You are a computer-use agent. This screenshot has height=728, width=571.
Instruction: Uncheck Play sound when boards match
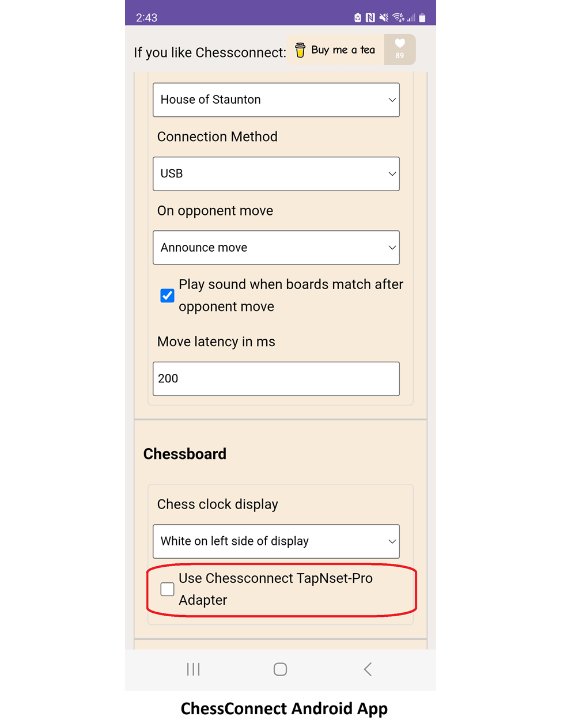167,295
